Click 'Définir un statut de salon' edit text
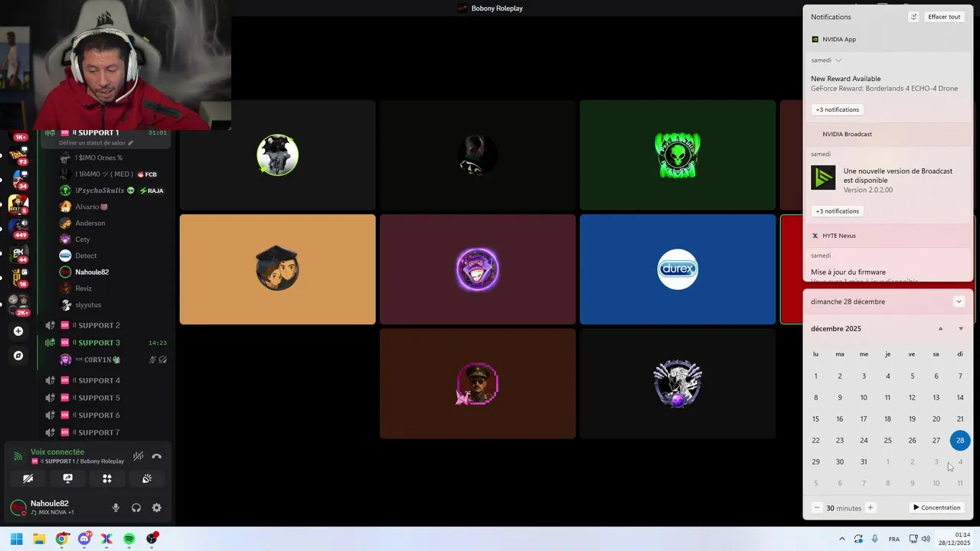This screenshot has height=551, width=980. click(x=96, y=143)
